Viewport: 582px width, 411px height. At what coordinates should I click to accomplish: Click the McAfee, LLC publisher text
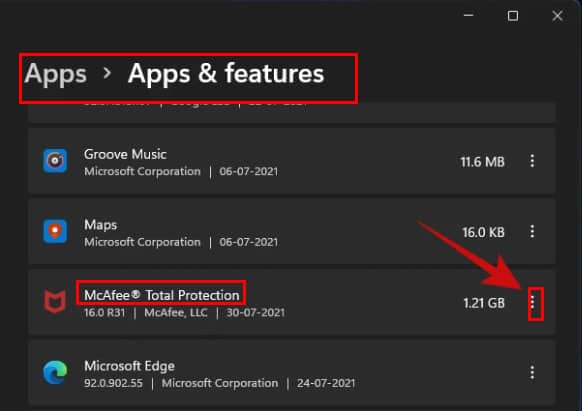point(176,313)
